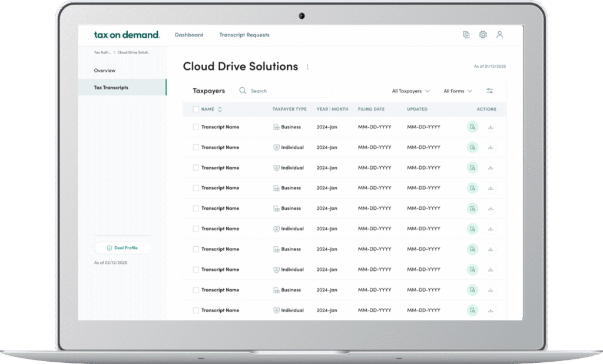The height and width of the screenshot is (364, 603).
Task: Sort by name using the sort arrows
Action: pos(220,109)
